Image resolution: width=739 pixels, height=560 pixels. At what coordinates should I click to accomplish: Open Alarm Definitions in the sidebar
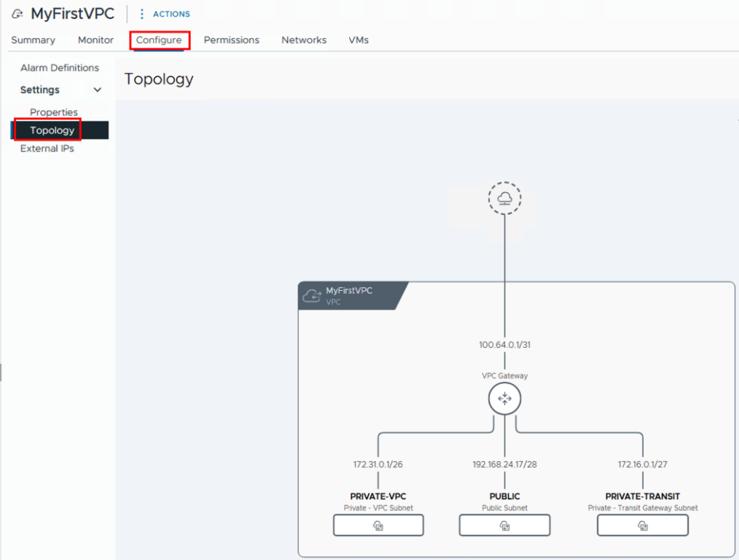tap(60, 68)
